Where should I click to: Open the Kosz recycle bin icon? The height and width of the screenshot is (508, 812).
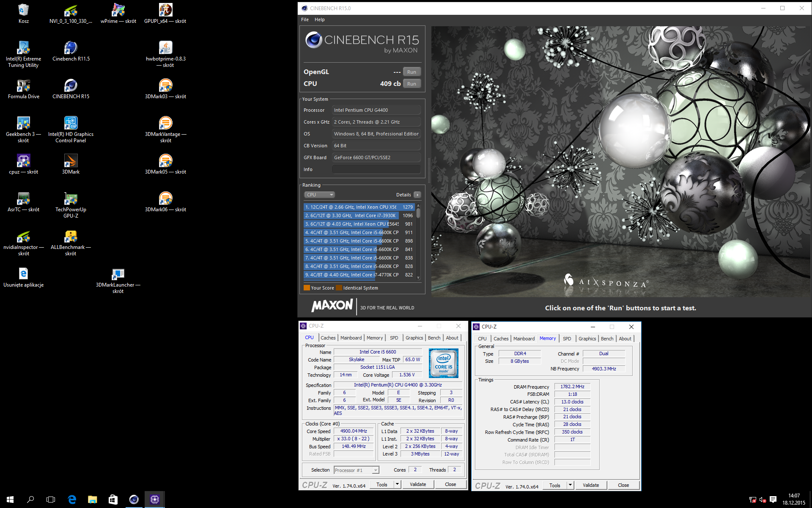24,13
